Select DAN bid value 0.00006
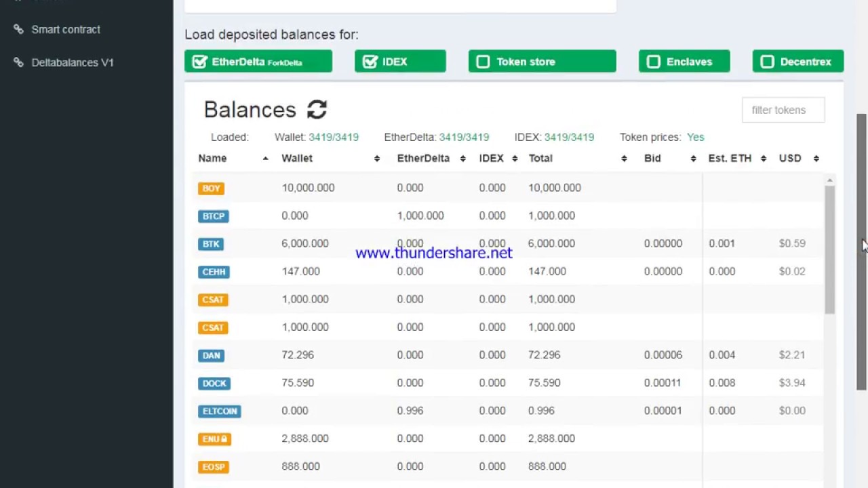868x488 pixels. click(663, 354)
